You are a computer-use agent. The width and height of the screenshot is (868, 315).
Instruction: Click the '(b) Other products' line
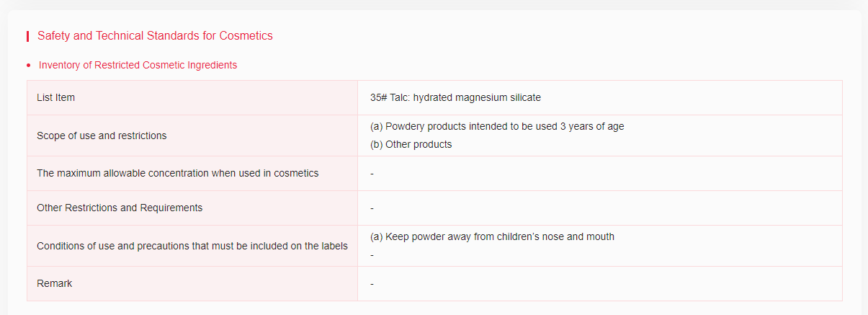click(x=411, y=144)
